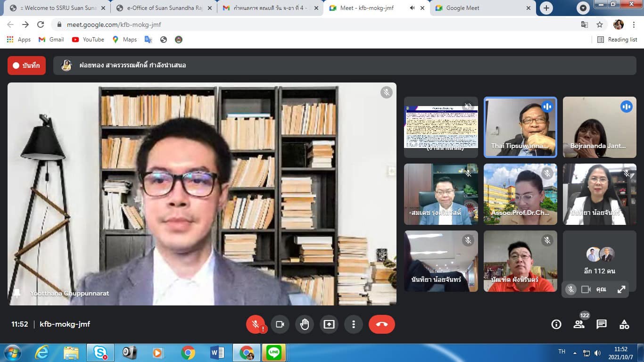Unmute the microphone in bottom bar
Viewport: 644px width, 362px height.
[x=256, y=324]
